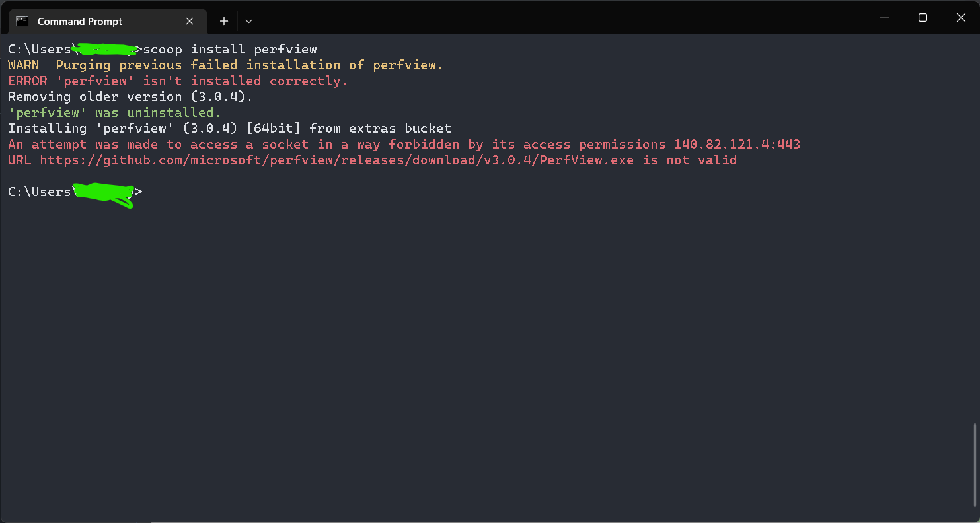Click the IP address 140.82.121.4:443 in the error
Image resolution: width=980 pixels, height=523 pixels.
pos(737,144)
